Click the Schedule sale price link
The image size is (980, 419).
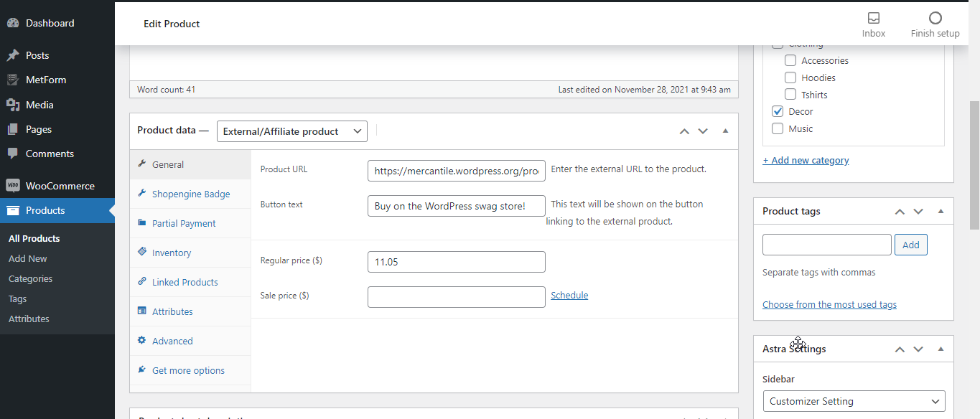point(569,295)
